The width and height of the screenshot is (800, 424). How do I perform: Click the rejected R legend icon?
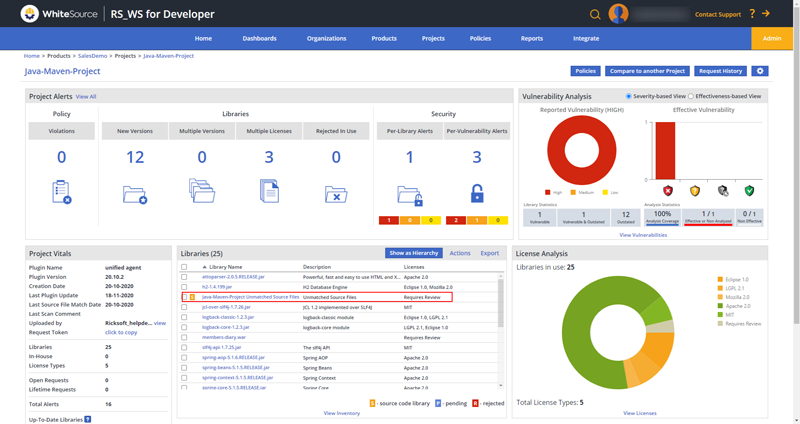click(475, 403)
